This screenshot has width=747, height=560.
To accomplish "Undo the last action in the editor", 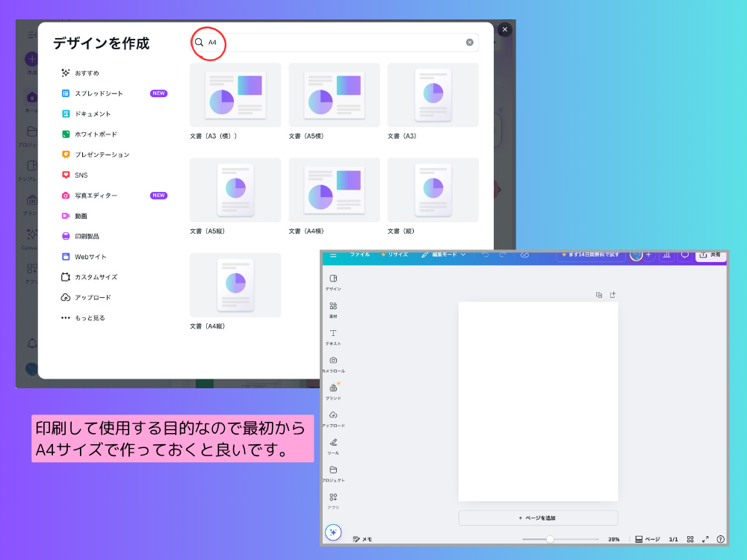I will pyautogui.click(x=485, y=255).
